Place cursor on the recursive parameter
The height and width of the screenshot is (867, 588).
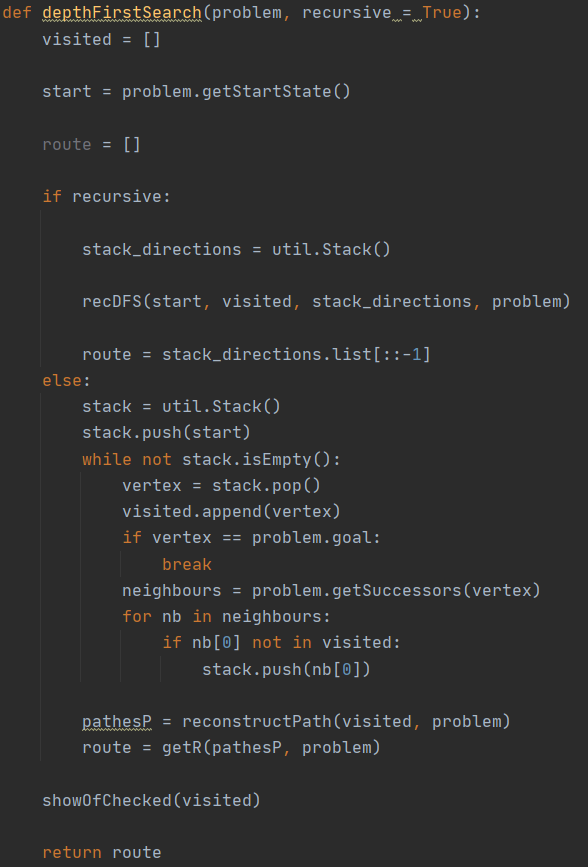click(347, 13)
